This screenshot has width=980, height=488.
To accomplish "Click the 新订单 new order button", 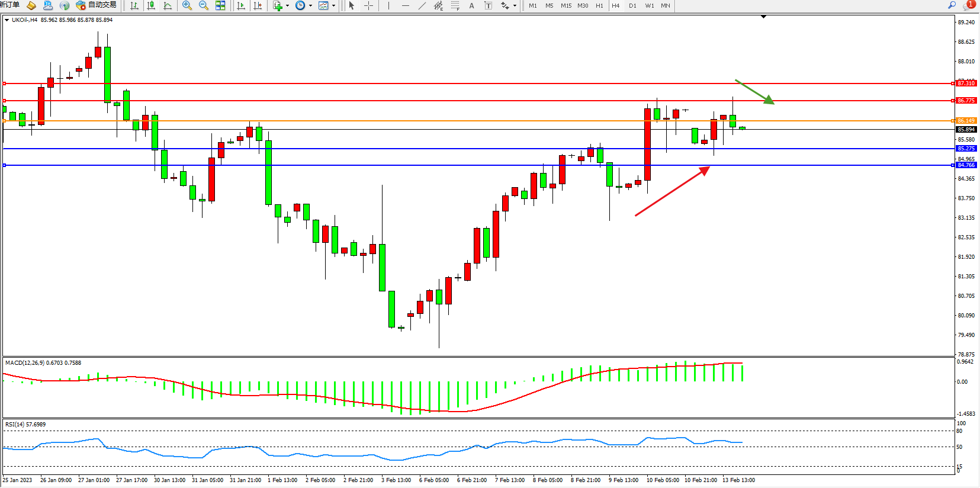I will (9, 5).
